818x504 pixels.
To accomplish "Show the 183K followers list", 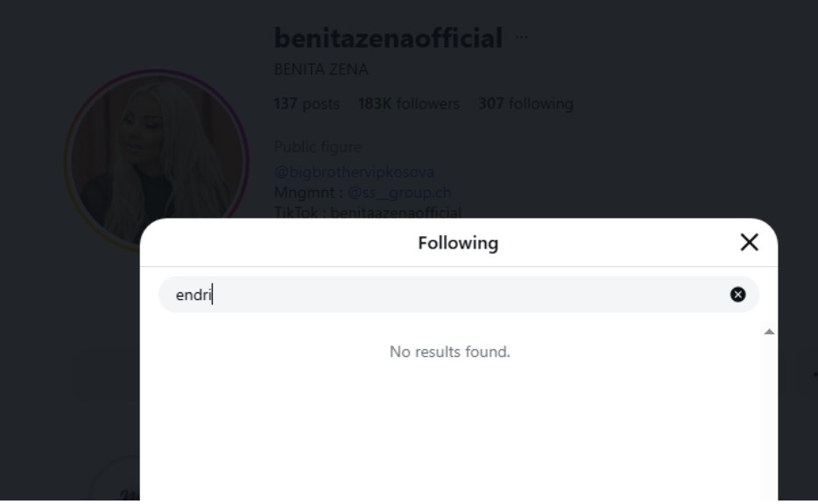I will pyautogui.click(x=408, y=104).
